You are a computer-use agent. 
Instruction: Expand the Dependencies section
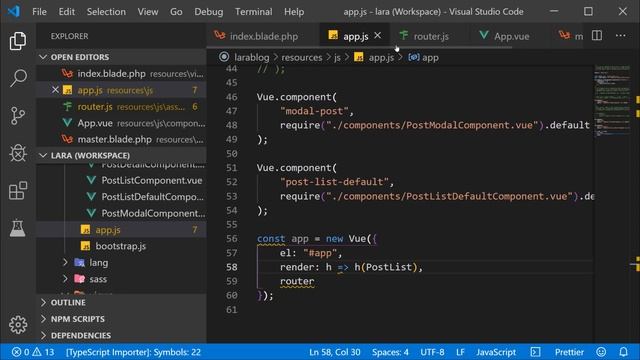121,335
